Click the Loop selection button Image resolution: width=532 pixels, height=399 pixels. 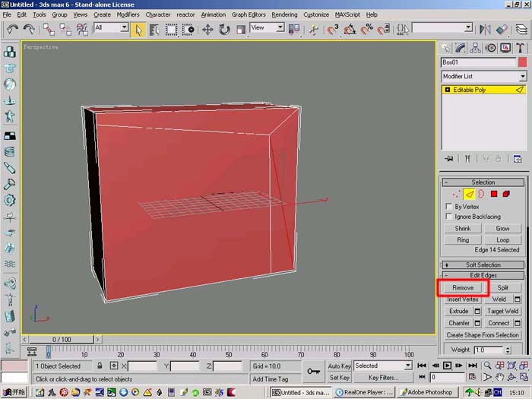pos(502,240)
